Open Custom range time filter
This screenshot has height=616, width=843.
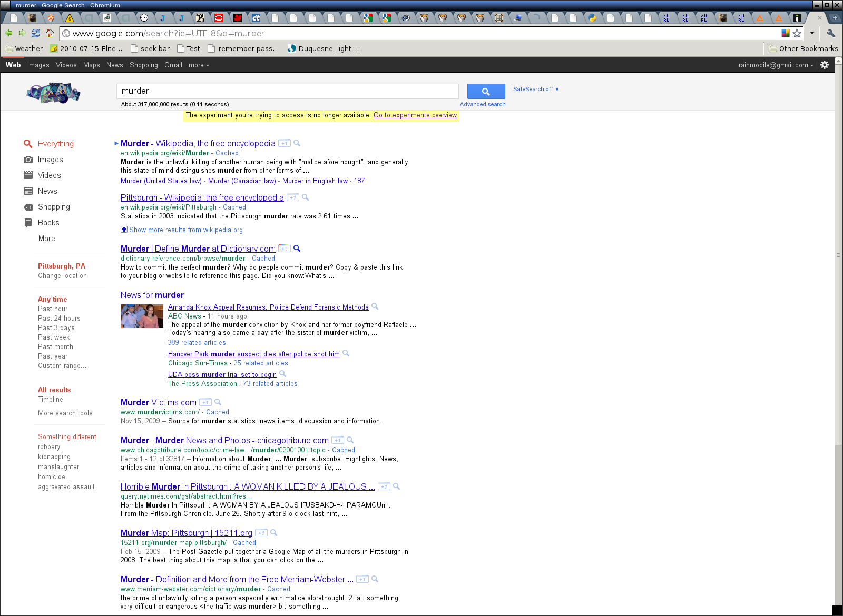[62, 366]
